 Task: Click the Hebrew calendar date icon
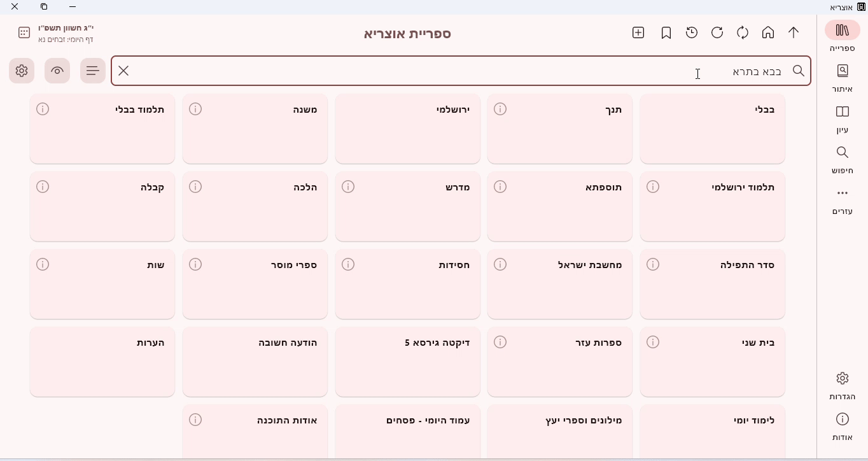(x=24, y=32)
